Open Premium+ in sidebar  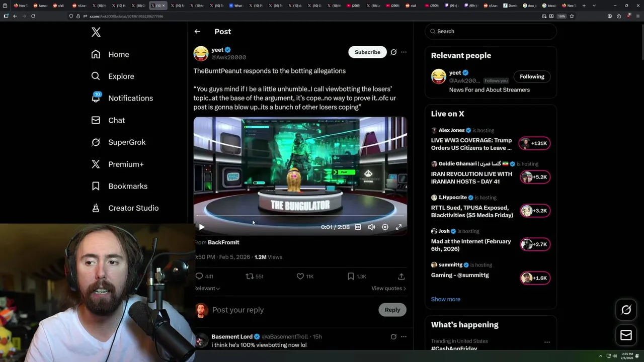[117, 164]
